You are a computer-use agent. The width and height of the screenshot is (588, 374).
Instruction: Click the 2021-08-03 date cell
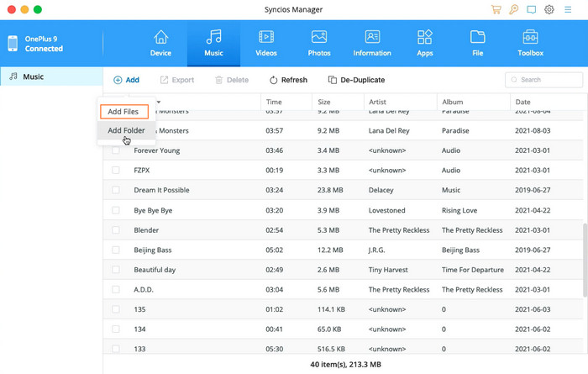point(533,130)
